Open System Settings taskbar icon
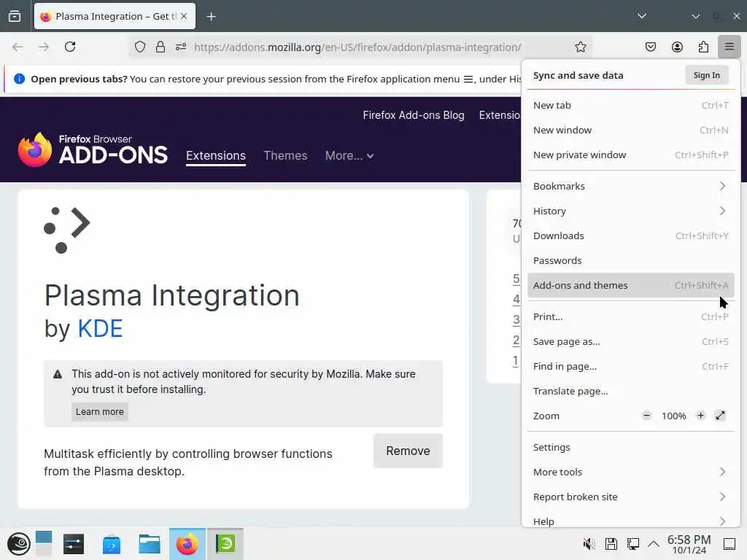The height and width of the screenshot is (560, 747). (74, 544)
